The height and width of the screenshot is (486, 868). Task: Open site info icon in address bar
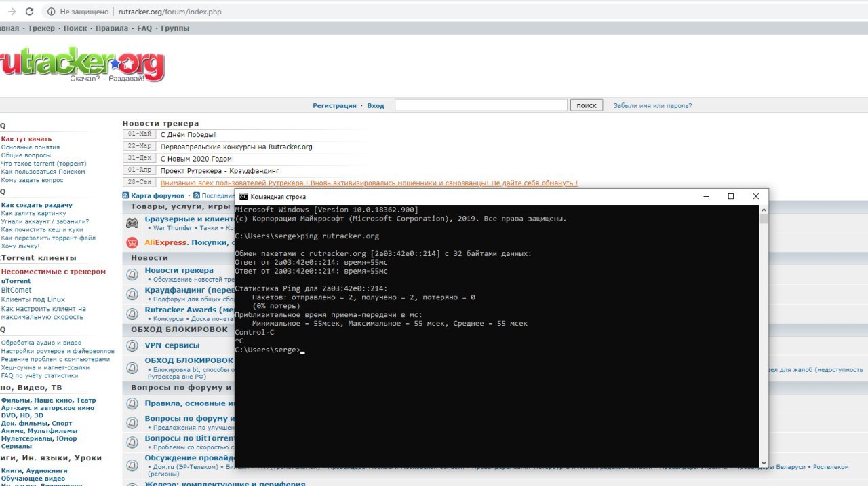(52, 12)
